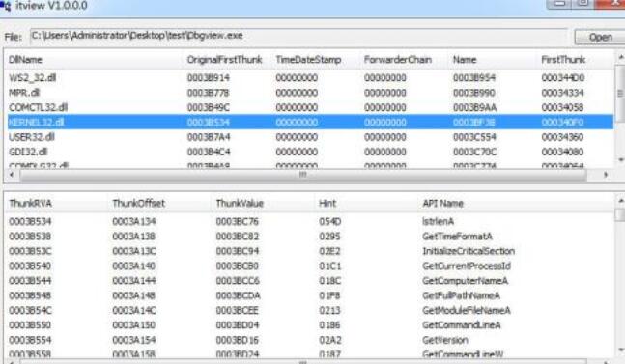Sort by OriginalFirstThunk column header
Image resolution: width=625 pixels, height=364 pixels.
(x=224, y=60)
